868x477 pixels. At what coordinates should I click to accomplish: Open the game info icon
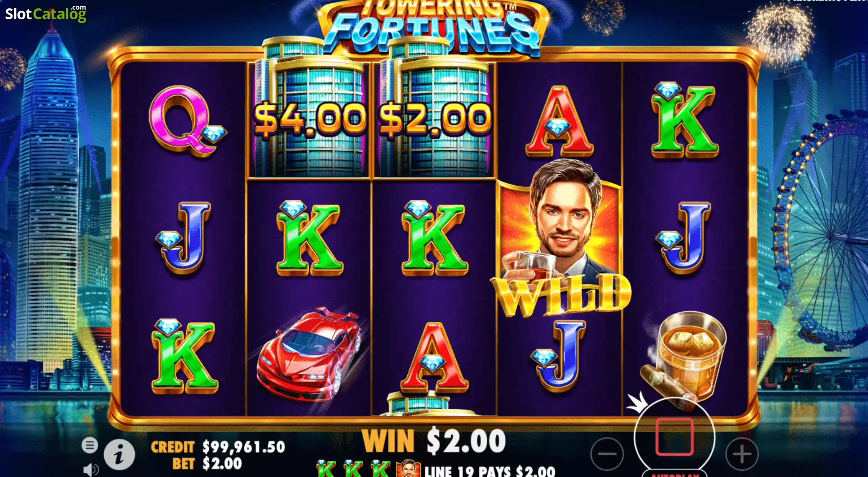tap(119, 454)
